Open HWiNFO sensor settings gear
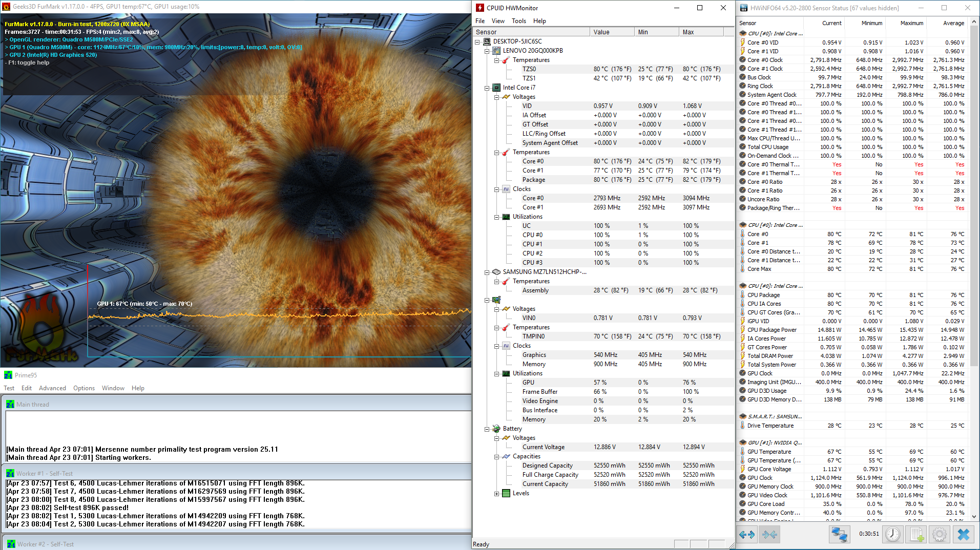The width and height of the screenshot is (980, 550). (940, 535)
